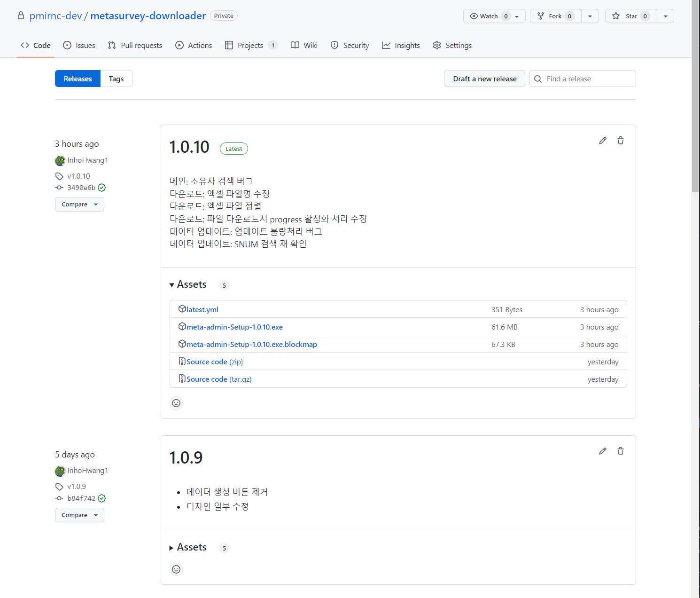Go to the Pull requests tab
The image size is (700, 598).
[135, 45]
